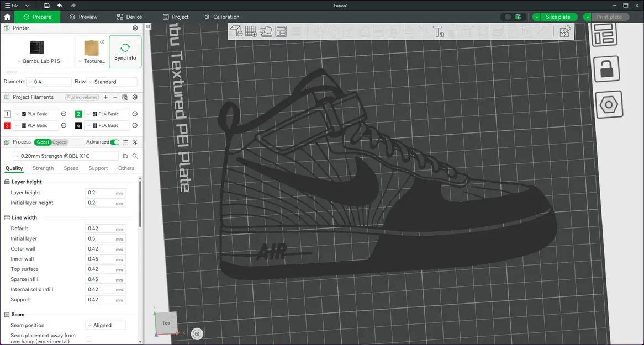
Task: Click the auto-arrange objects toolbar icon
Action: click(x=266, y=31)
